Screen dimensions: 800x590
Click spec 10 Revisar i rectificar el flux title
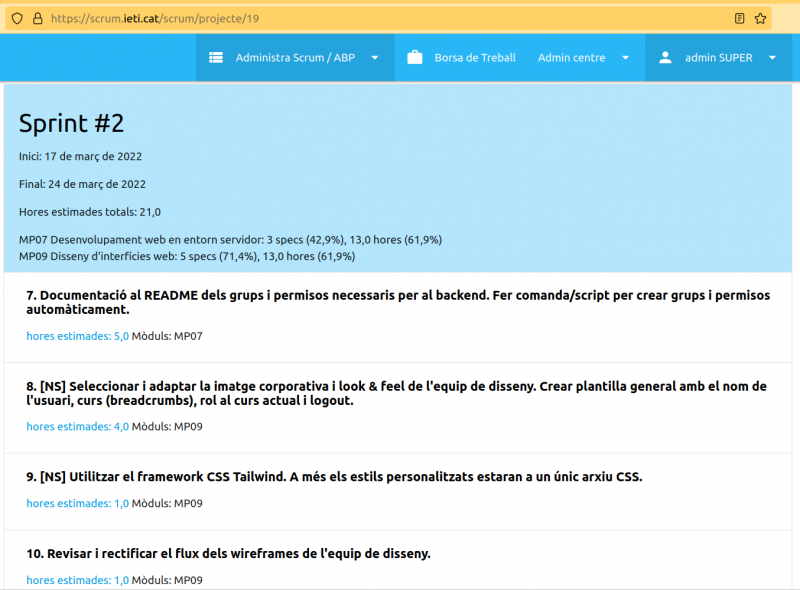(x=229, y=554)
